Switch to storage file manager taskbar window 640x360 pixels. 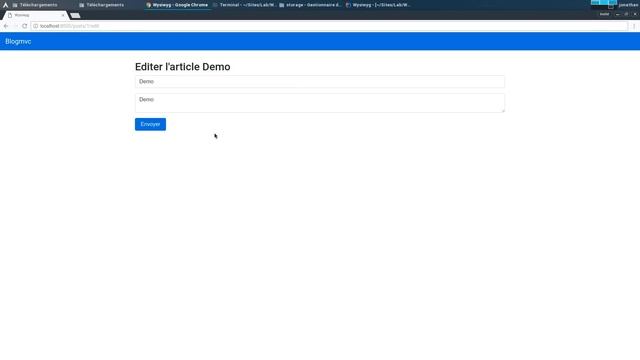tap(310, 5)
